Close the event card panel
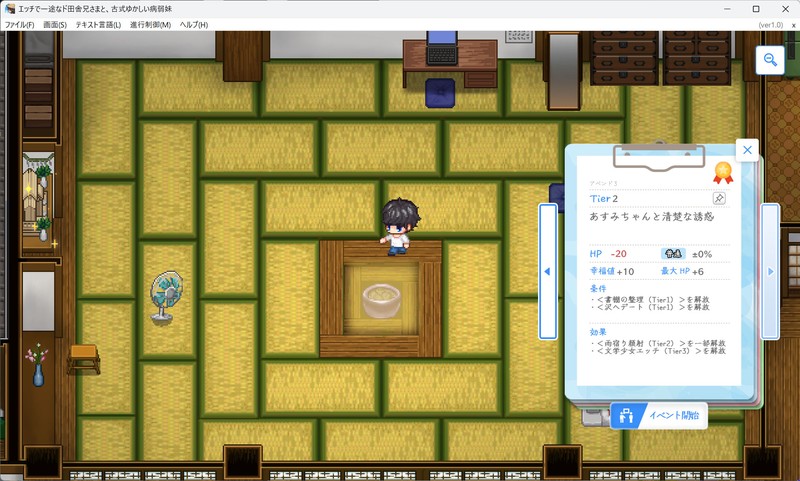Viewport: 800px width, 481px height. tap(746, 150)
